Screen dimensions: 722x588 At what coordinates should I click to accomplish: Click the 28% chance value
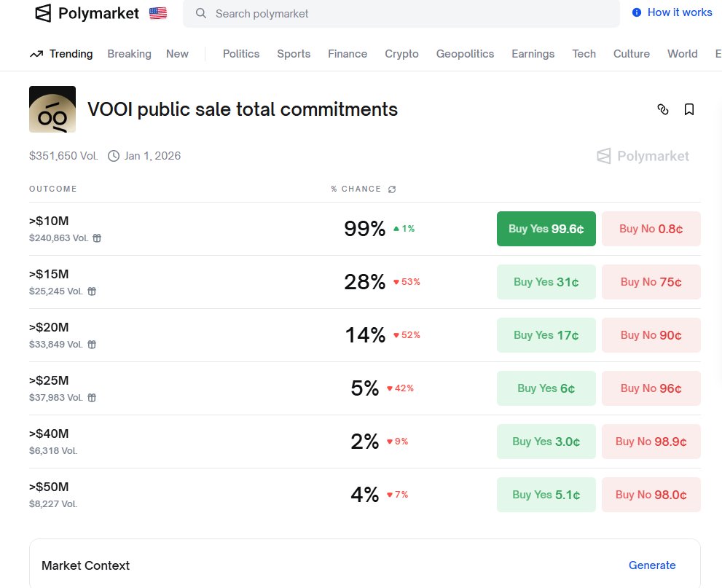click(365, 282)
